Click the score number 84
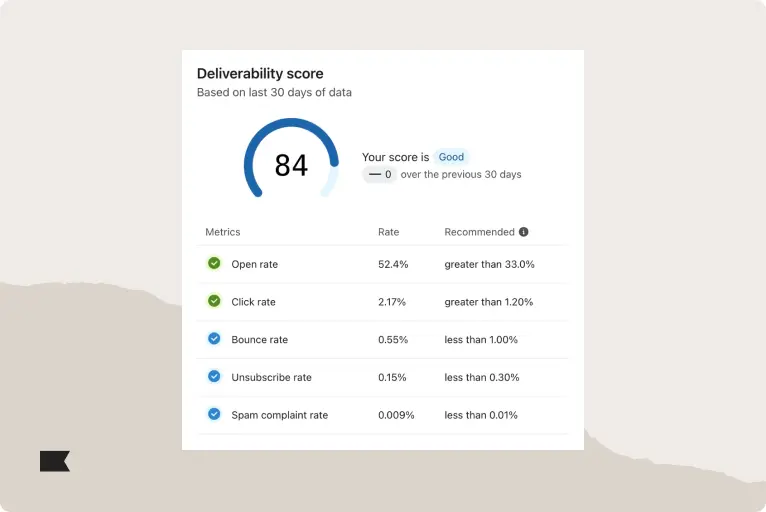This screenshot has height=512, width=766. (291, 165)
